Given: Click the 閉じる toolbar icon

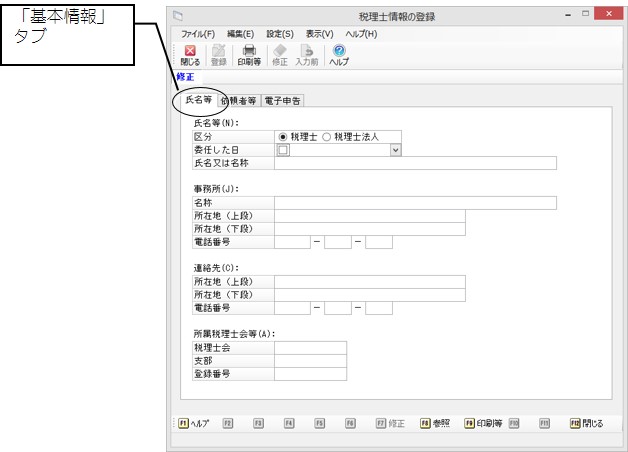Looking at the screenshot, I should click(x=190, y=54).
